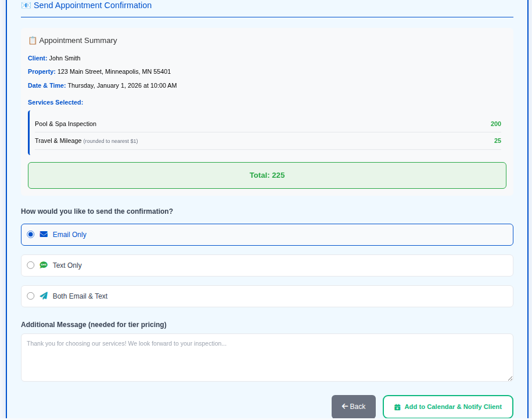Click the green SMS bubble icon
The image size is (532, 420).
pos(44,265)
